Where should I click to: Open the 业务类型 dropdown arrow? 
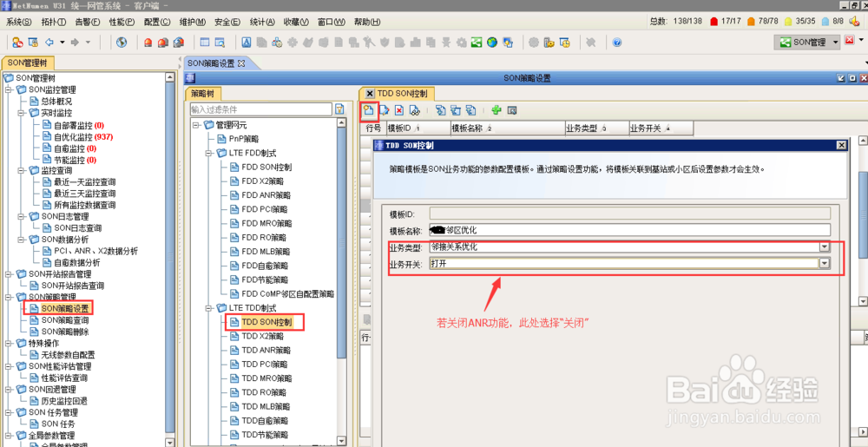pyautogui.click(x=825, y=247)
